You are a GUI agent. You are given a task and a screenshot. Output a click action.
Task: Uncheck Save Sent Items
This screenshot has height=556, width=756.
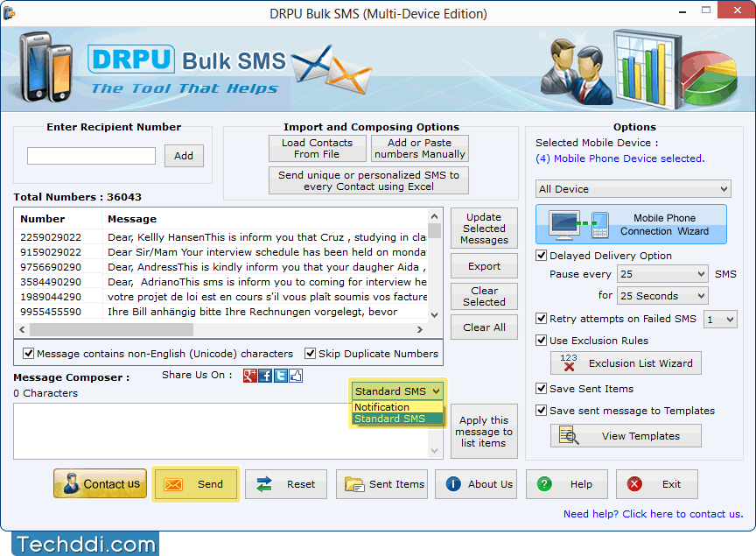542,389
